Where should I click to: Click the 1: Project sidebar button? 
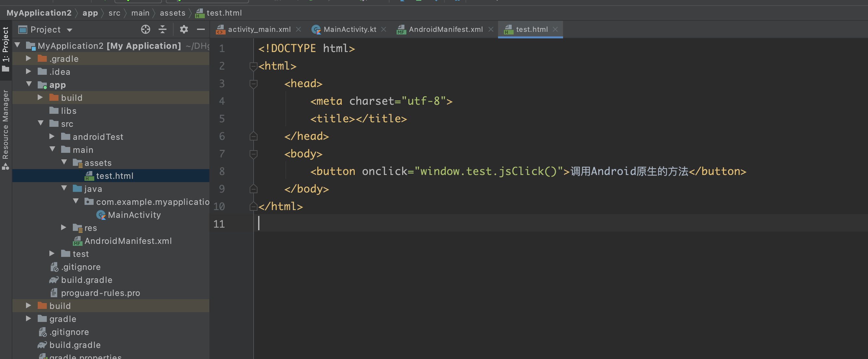(x=5, y=54)
